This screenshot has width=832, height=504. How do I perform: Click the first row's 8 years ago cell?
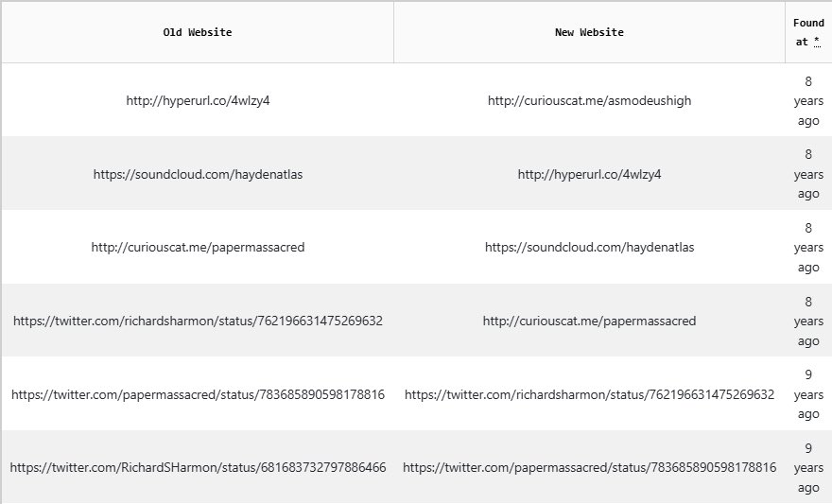[808, 101]
